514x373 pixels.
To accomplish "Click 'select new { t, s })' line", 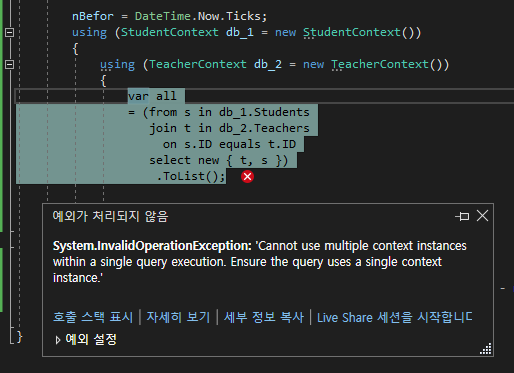I will click(219, 160).
